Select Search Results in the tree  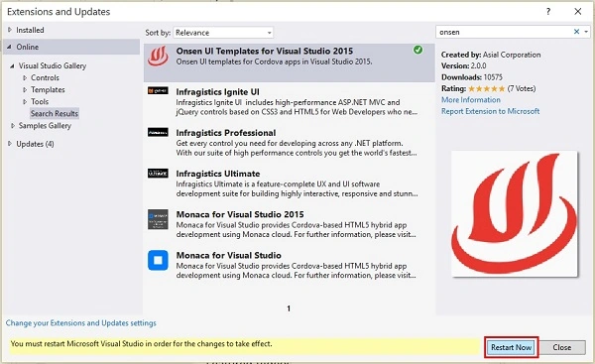[55, 113]
